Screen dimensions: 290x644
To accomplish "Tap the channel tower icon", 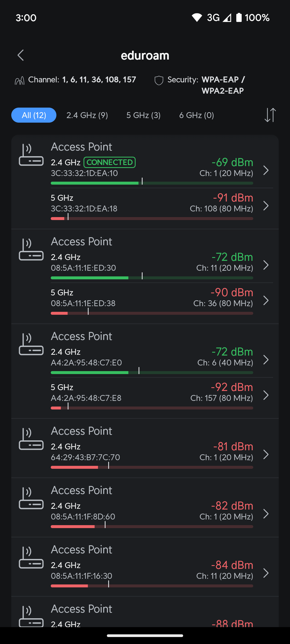I will pos(20,80).
